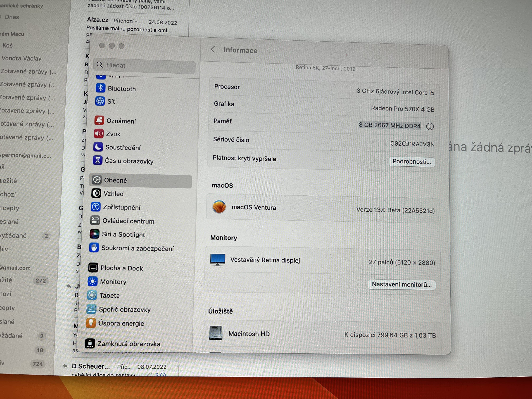532x399 pixels.
Task: Click the Tapeta wallpaper flower icon
Action: point(92,295)
